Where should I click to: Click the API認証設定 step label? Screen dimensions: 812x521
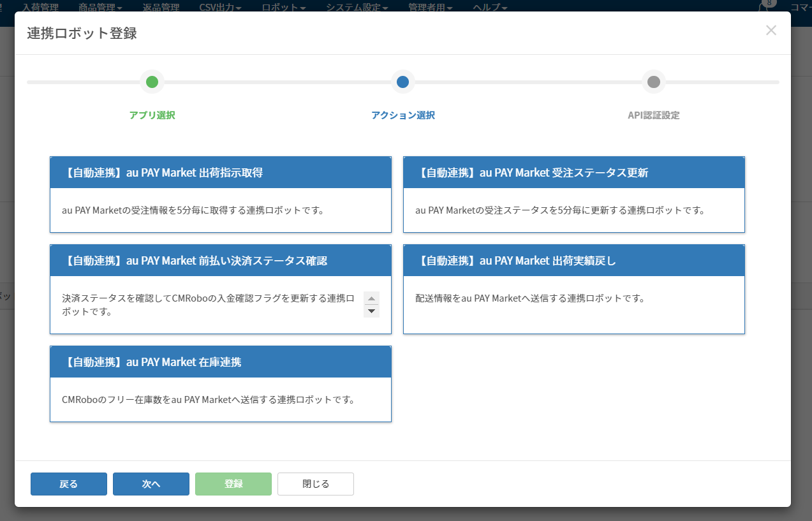click(x=654, y=115)
